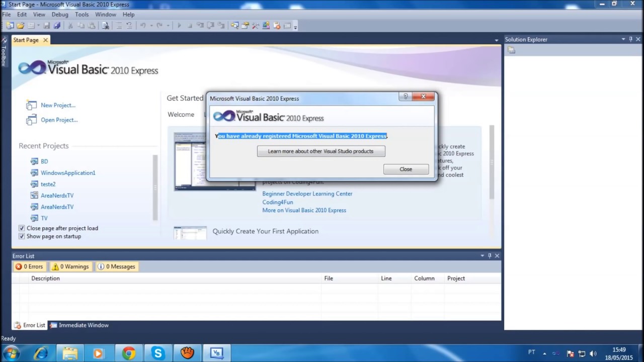
Task: Click the Open Project... link
Action: 59,120
